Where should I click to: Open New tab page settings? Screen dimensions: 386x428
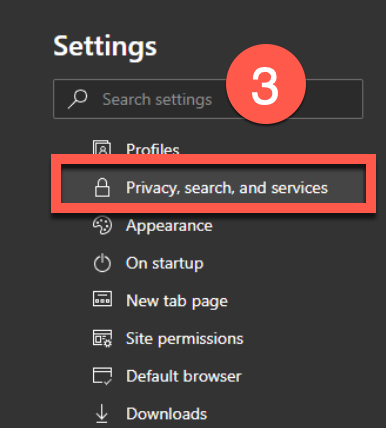coord(177,301)
